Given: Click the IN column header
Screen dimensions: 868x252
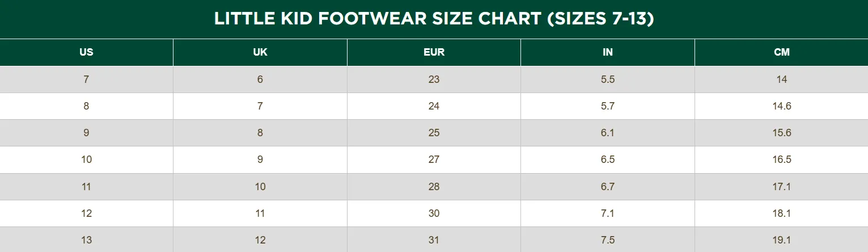Looking at the screenshot, I should click(x=608, y=52).
